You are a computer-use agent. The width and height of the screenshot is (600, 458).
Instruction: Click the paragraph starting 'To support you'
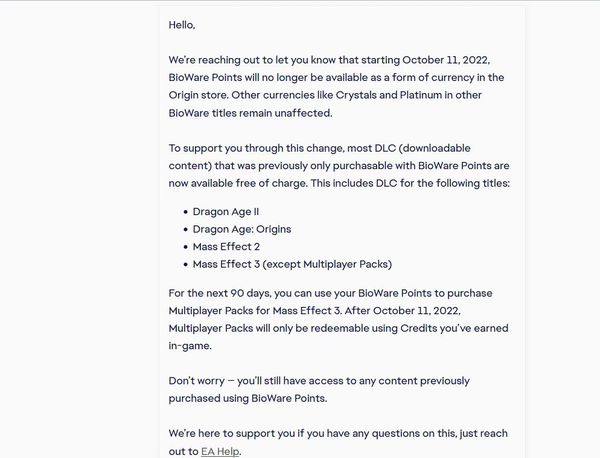(342, 166)
